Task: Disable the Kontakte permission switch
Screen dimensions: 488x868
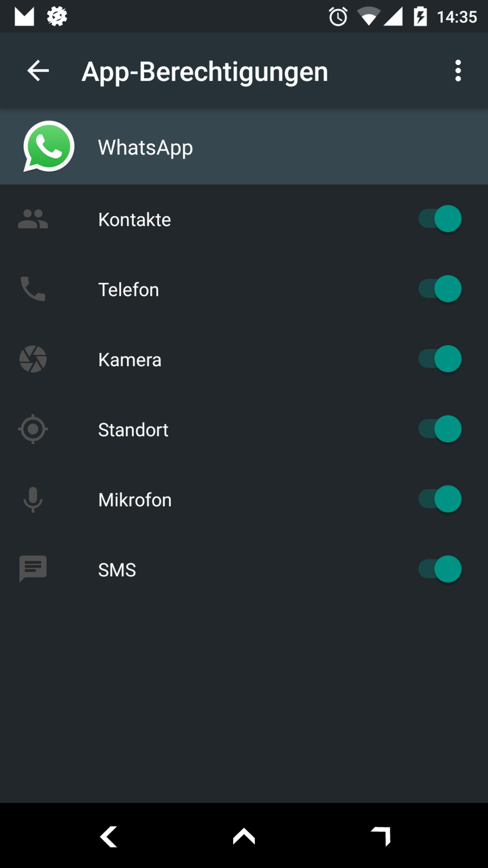Action: 440,219
